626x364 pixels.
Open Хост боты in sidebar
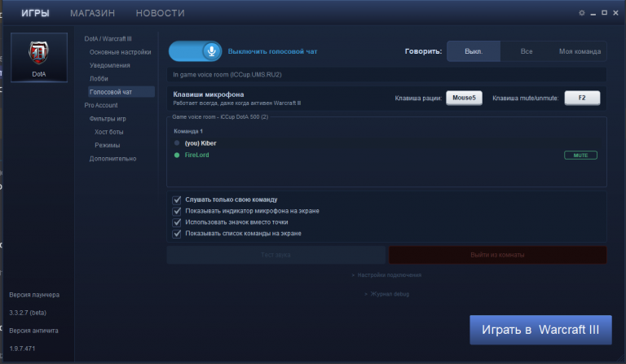click(109, 132)
